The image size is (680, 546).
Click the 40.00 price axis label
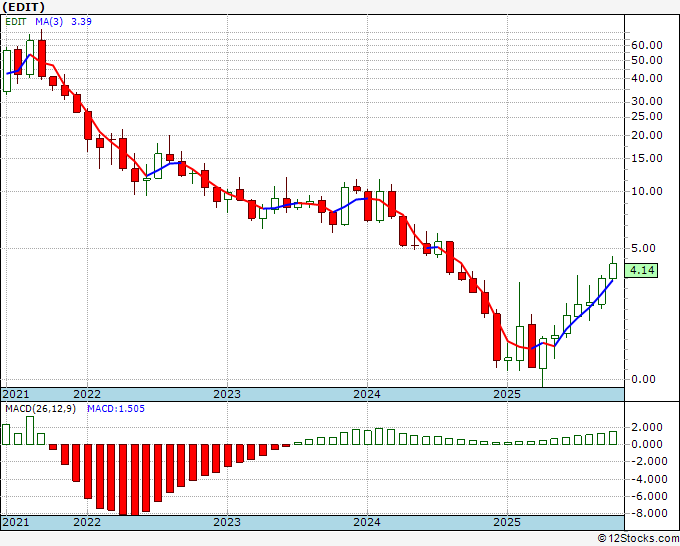tap(647, 78)
